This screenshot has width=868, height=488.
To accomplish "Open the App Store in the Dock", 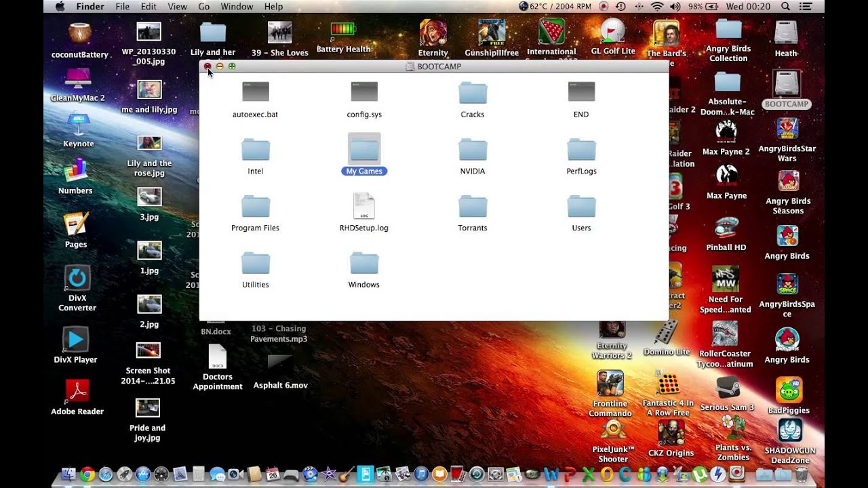I will (142, 474).
